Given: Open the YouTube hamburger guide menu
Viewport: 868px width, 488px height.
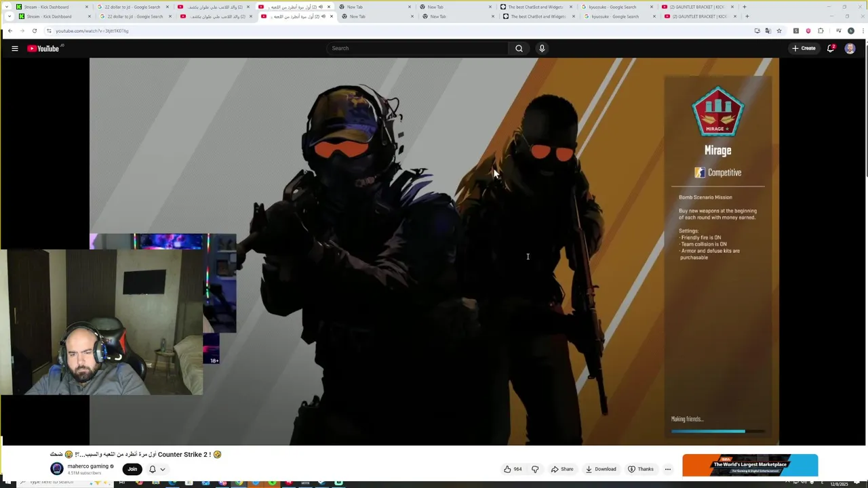Looking at the screenshot, I should click(15, 48).
